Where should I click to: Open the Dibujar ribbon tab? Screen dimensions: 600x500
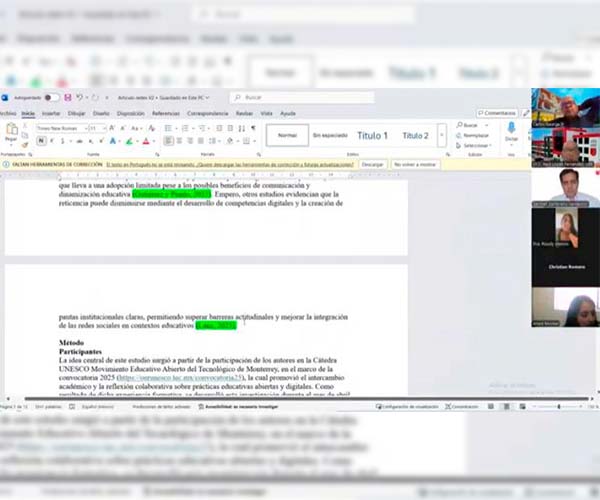tap(77, 114)
